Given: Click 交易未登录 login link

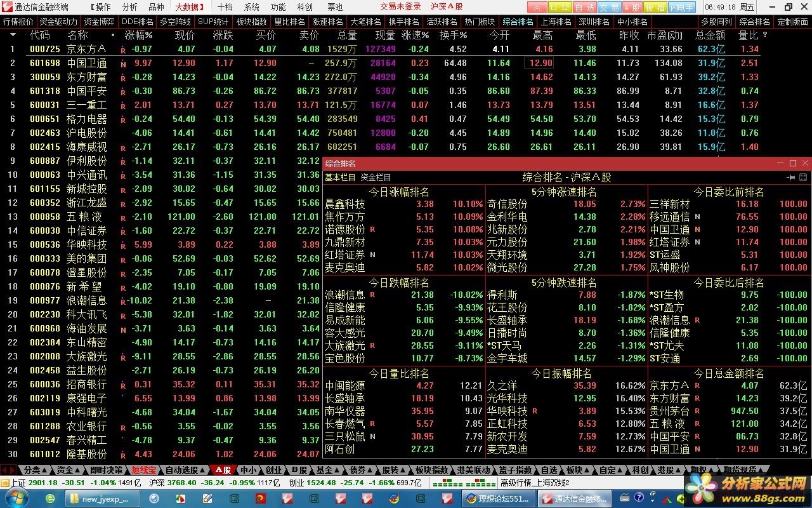Looking at the screenshot, I should tap(401, 7).
